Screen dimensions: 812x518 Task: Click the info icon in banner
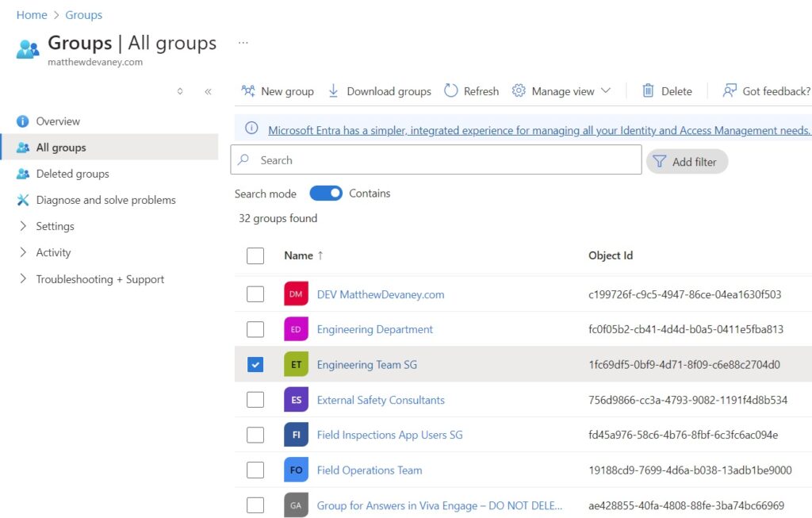251,128
